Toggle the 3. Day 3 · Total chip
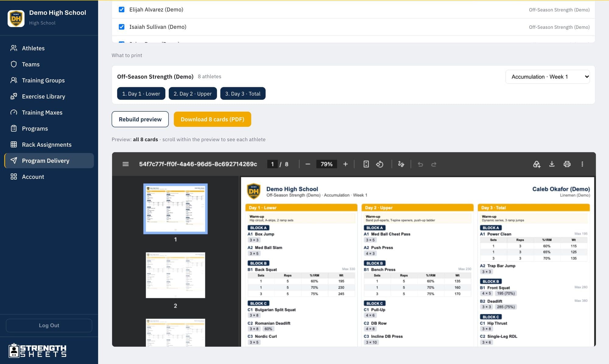The height and width of the screenshot is (364, 609). click(243, 93)
